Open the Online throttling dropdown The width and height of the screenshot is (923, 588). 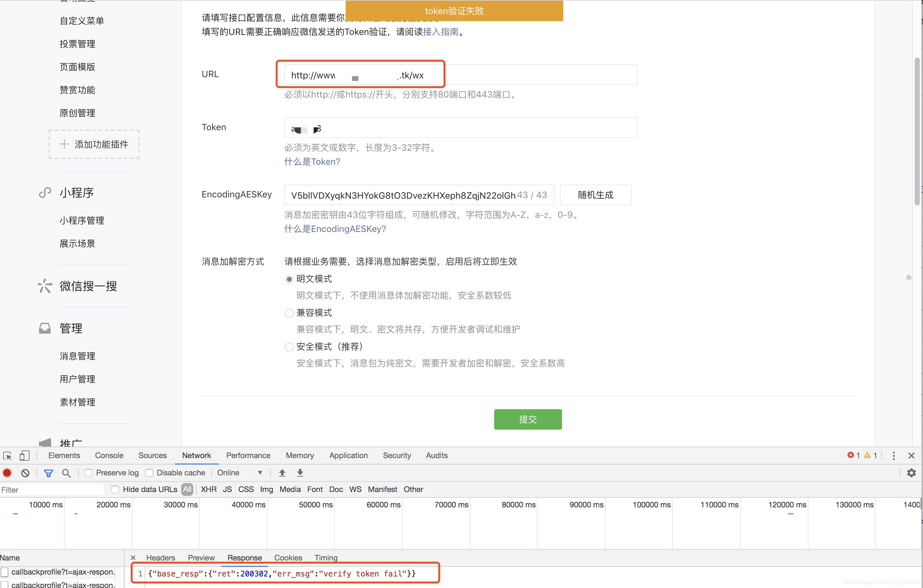(x=240, y=473)
